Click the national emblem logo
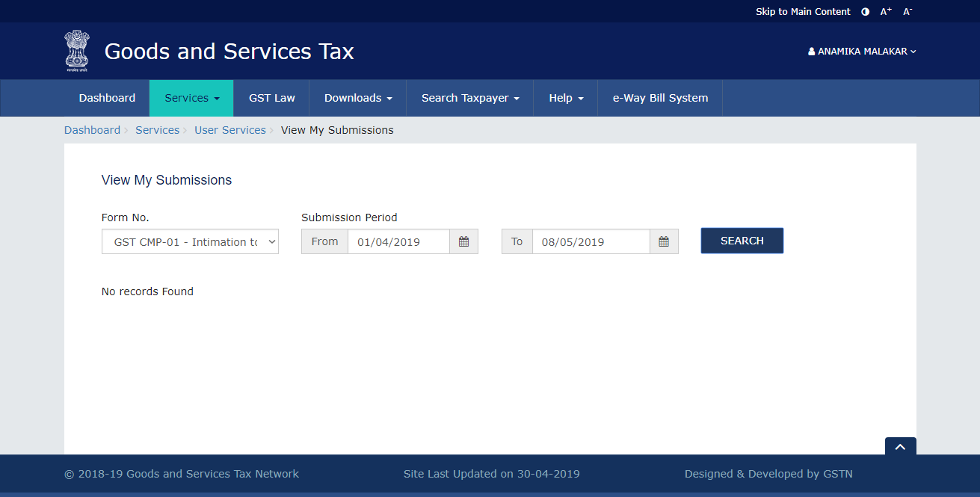This screenshot has height=497, width=980. (x=76, y=51)
